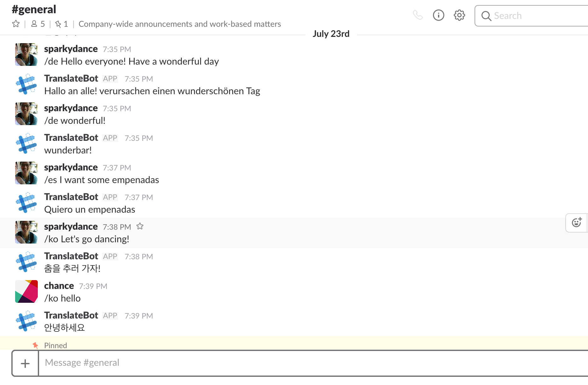The width and height of the screenshot is (588, 385).
Task: Open channel details info icon
Action: tap(438, 15)
